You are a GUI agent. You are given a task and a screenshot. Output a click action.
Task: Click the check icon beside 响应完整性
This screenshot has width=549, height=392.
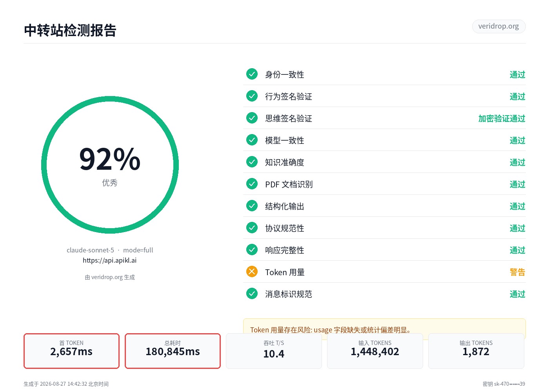(252, 250)
